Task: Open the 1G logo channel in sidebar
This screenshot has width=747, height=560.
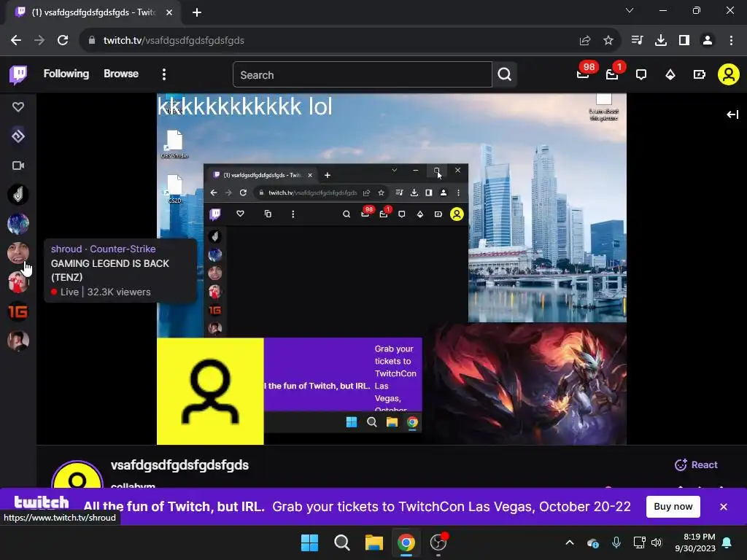Action: tap(18, 311)
